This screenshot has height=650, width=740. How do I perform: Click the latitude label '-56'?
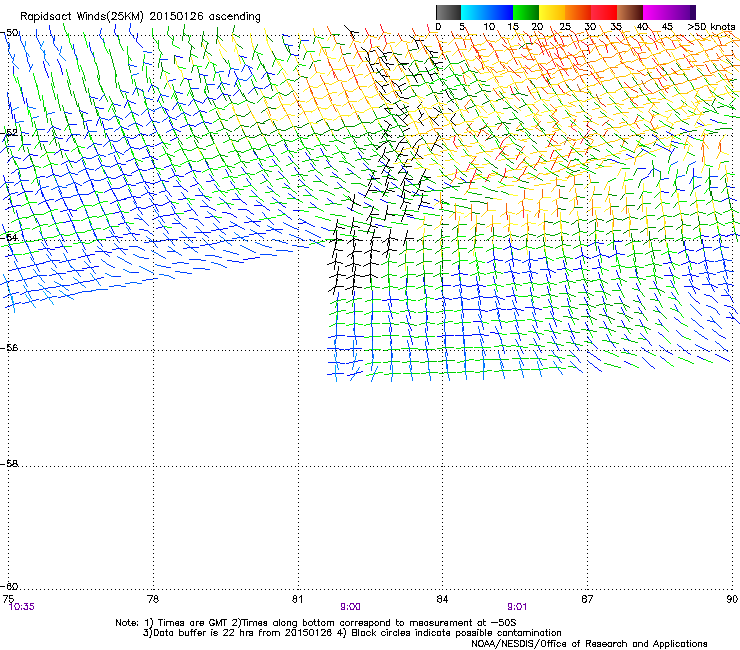click(x=9, y=347)
